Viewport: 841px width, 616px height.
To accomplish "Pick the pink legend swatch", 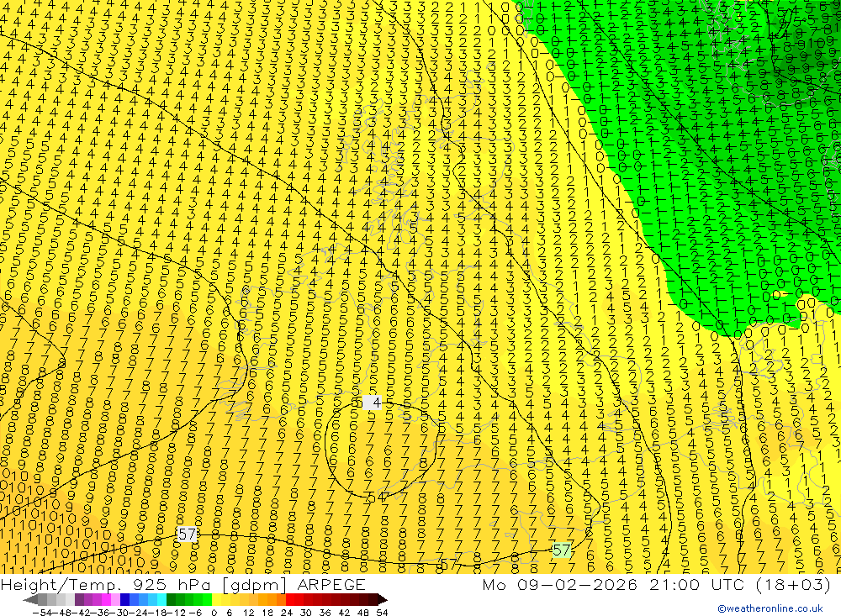I will [x=115, y=599].
